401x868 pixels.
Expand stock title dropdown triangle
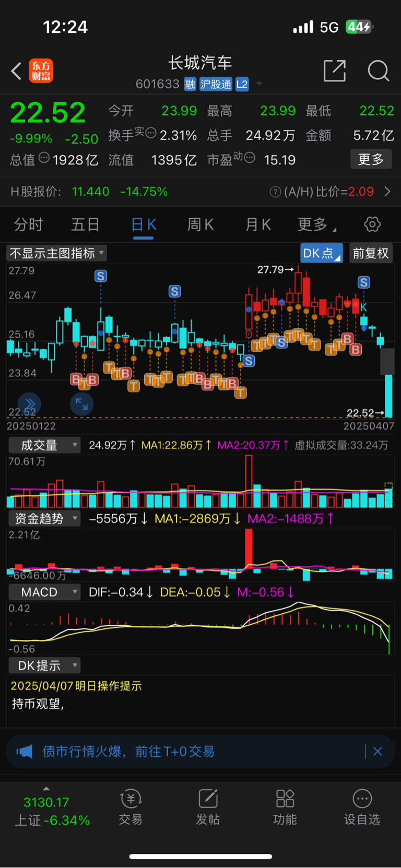(x=260, y=84)
